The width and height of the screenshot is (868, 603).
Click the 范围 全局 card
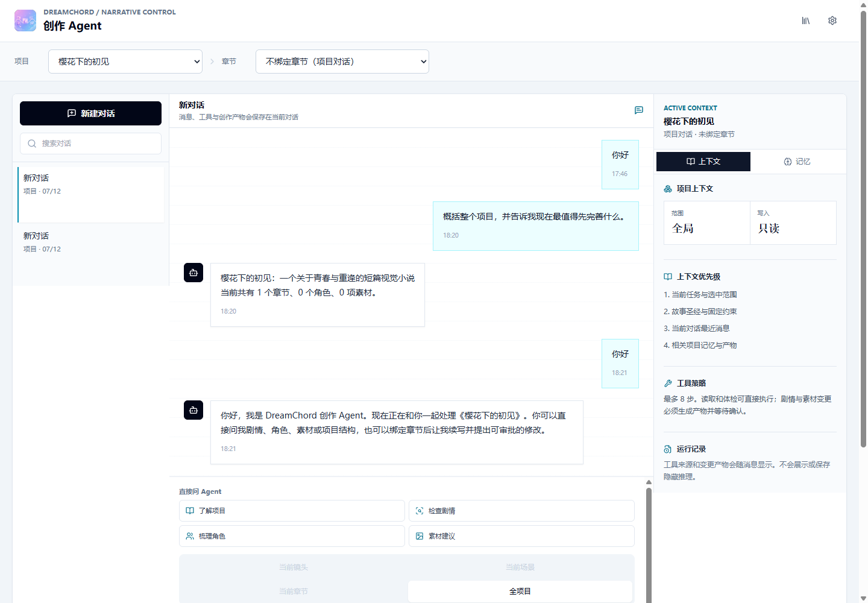(x=707, y=223)
